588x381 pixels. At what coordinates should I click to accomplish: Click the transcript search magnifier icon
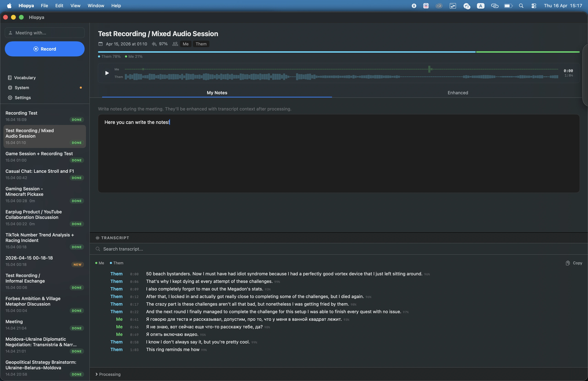pos(98,249)
